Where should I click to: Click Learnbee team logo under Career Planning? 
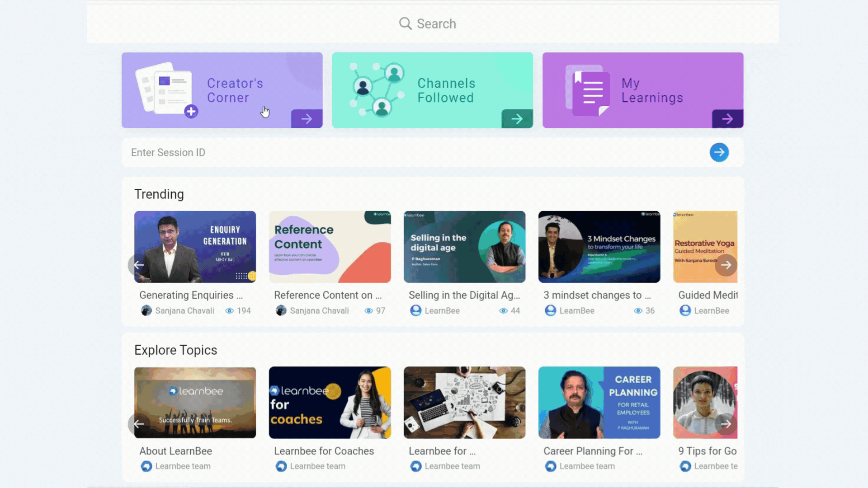click(x=551, y=466)
